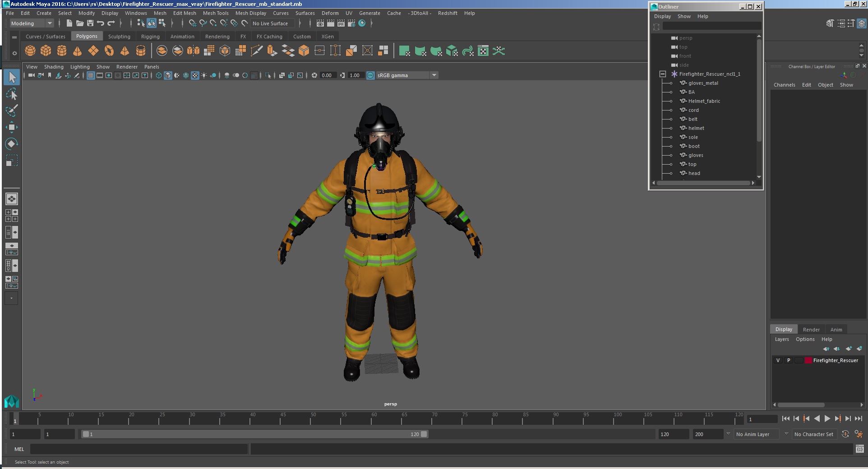Create a polygon pipe from the shelf
This screenshot has height=469, width=868.
[141, 51]
